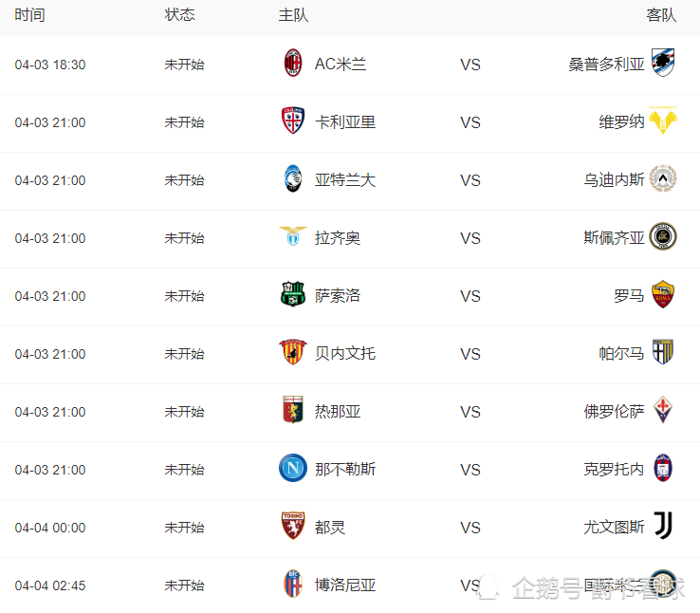Image resolution: width=700 pixels, height=613 pixels.
Task: Select the 04-04 00:00 match time
Action: click(x=50, y=528)
